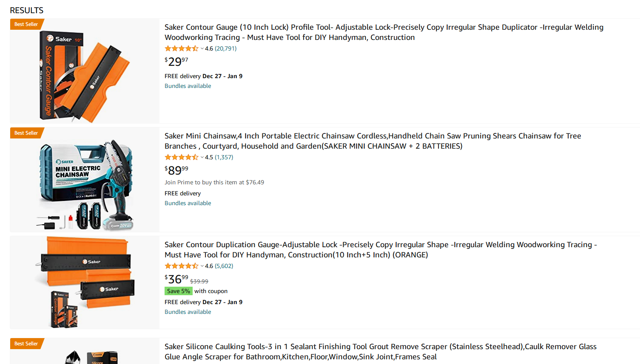640x364 pixels.
Task: View the 20,791 reviews link
Action: [226, 48]
